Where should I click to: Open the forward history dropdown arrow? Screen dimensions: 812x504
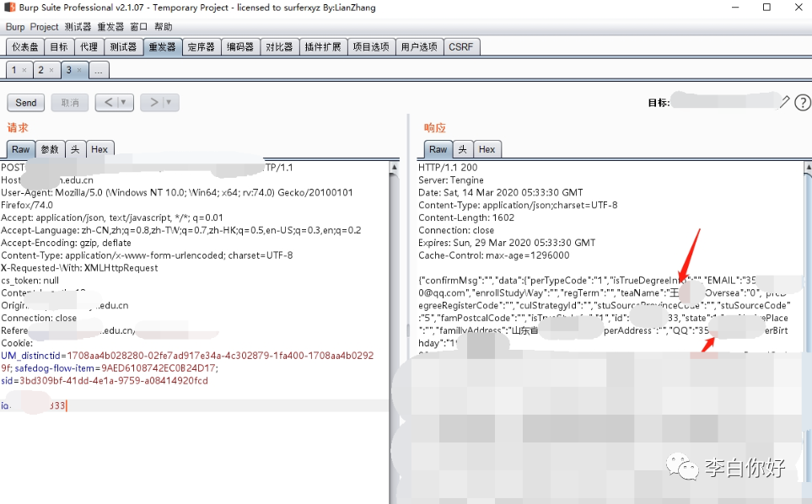pyautogui.click(x=169, y=103)
